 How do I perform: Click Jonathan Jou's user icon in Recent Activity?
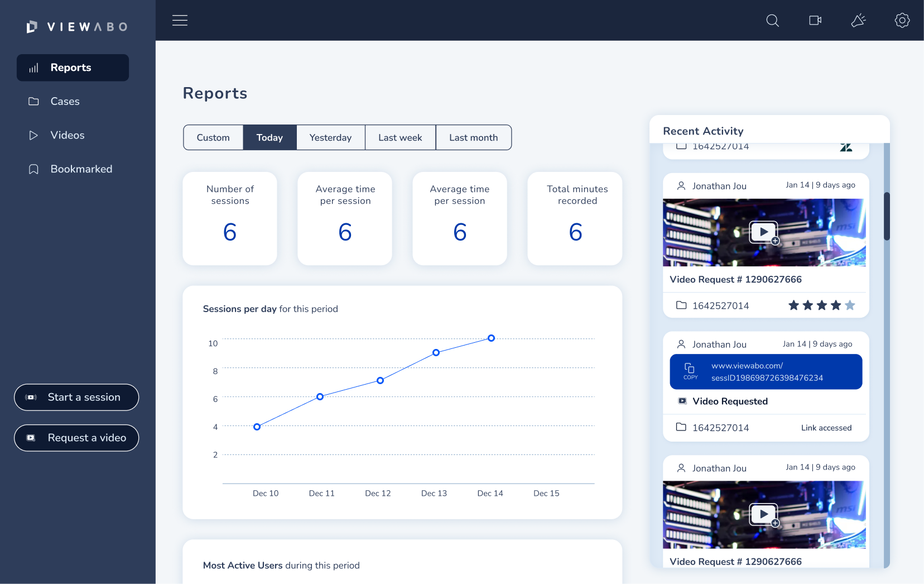[681, 185]
